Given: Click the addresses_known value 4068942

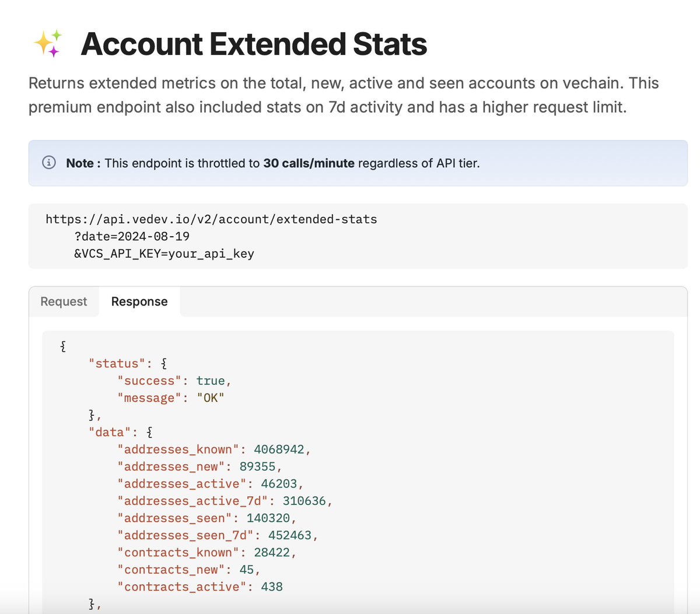Looking at the screenshot, I should tap(279, 450).
